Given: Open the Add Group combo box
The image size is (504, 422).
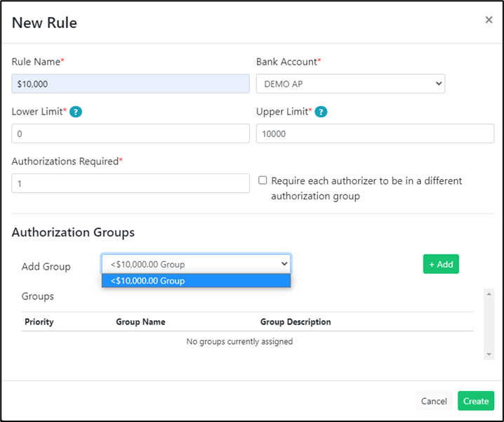Looking at the screenshot, I should click(x=196, y=264).
